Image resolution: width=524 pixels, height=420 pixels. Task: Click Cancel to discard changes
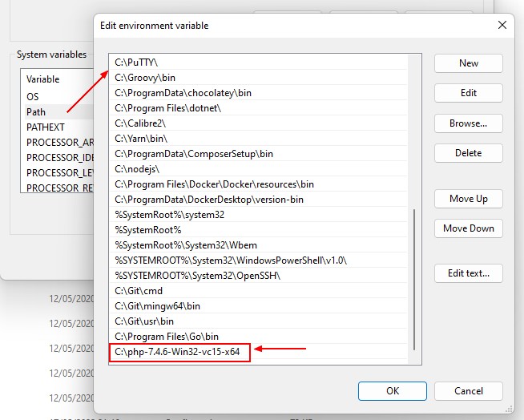point(469,391)
